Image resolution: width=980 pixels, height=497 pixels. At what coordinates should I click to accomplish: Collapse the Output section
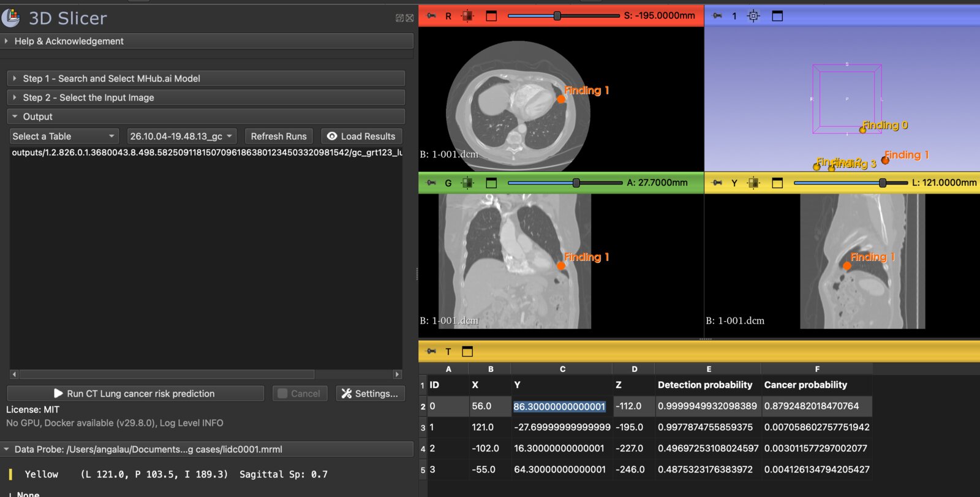pos(206,116)
